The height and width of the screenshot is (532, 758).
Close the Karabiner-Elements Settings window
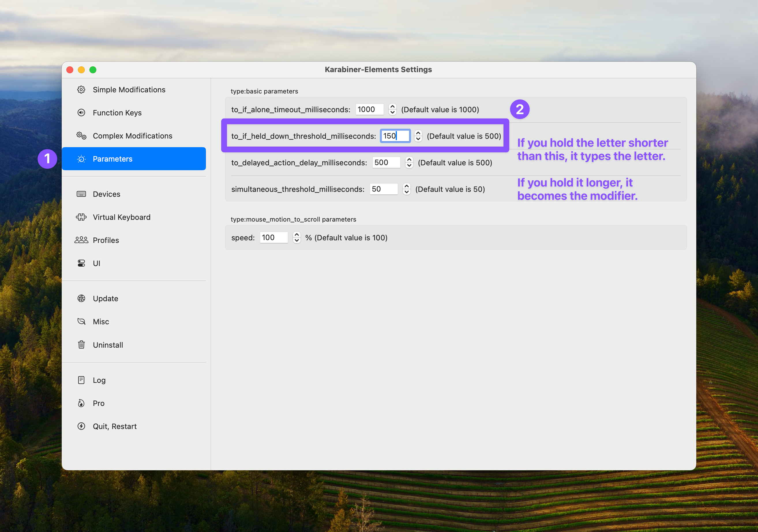[x=70, y=70]
